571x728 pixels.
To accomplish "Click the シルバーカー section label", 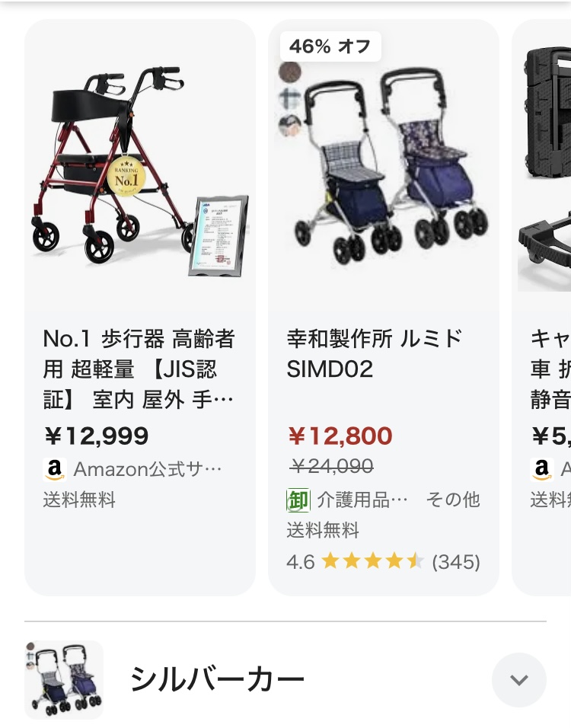I will click(x=217, y=680).
